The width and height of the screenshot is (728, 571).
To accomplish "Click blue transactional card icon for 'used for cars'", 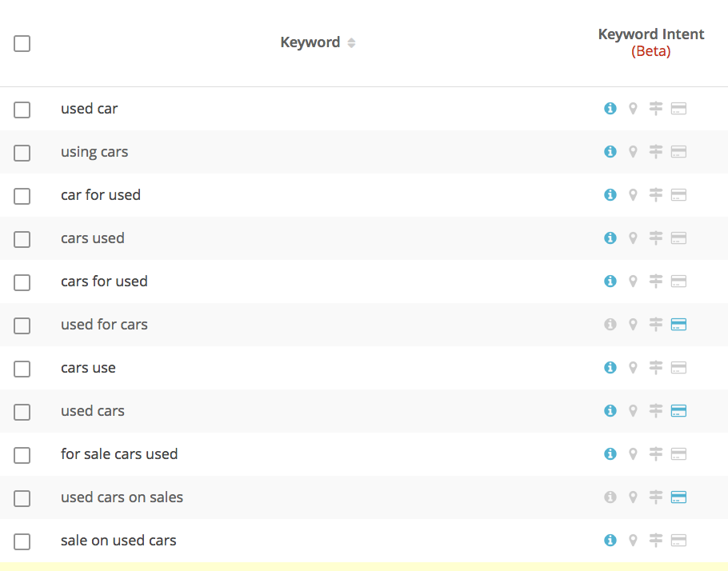I will coord(678,325).
